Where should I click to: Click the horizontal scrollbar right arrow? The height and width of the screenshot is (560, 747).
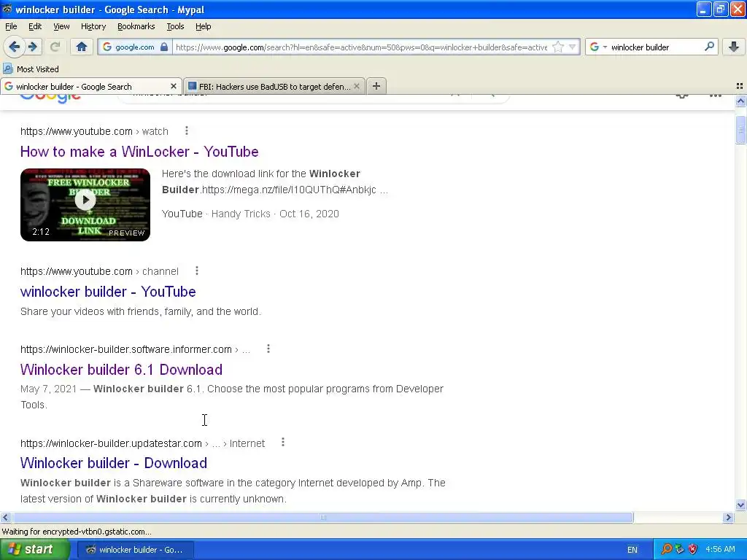click(x=729, y=517)
